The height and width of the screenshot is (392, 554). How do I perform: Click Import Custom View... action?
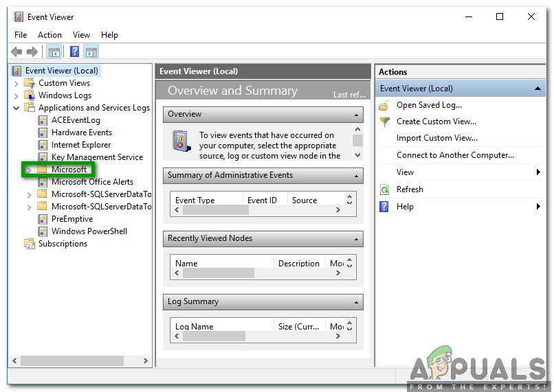[x=436, y=138]
